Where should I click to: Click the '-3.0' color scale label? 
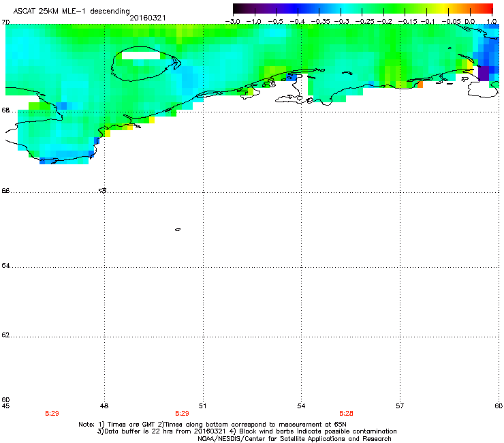pos(233,22)
